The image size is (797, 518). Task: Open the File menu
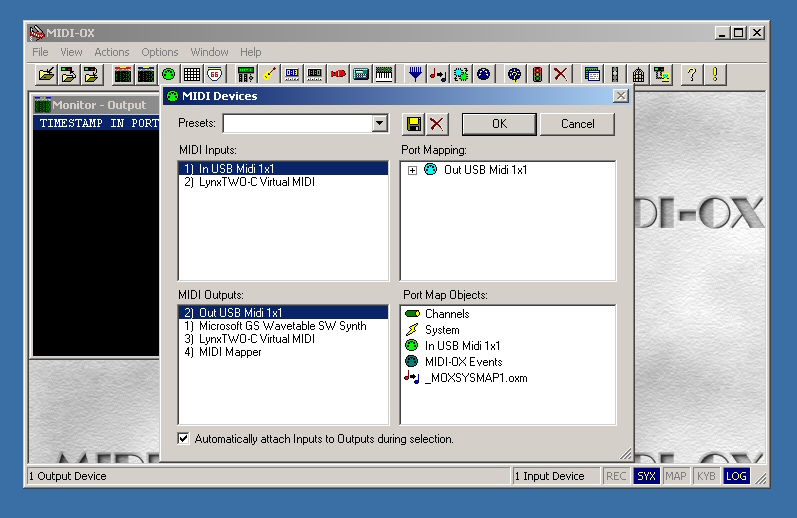(x=40, y=52)
